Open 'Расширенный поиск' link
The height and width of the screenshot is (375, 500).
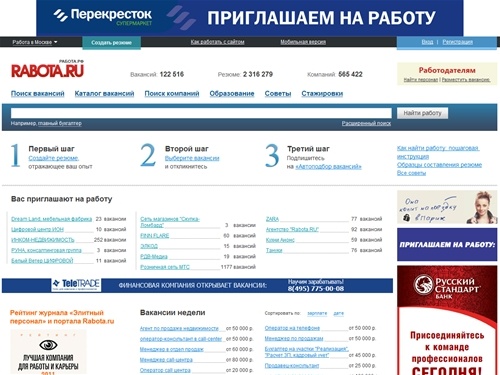tap(366, 123)
